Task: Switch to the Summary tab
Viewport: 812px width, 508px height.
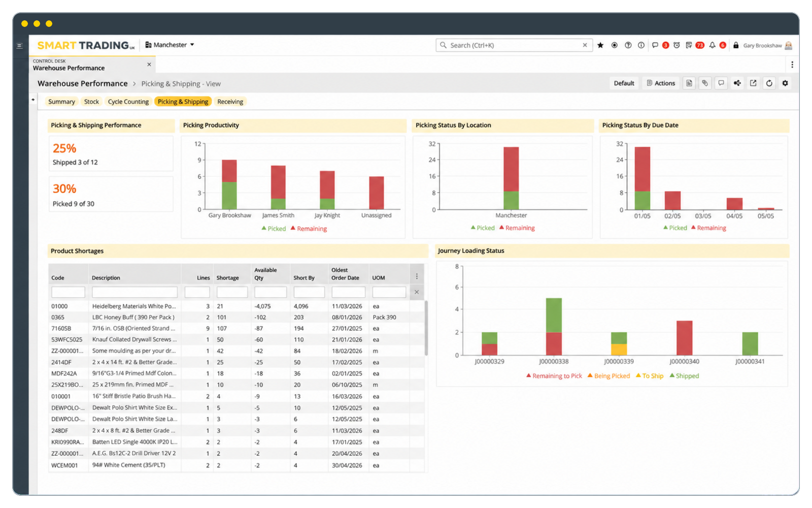Action: (x=61, y=102)
